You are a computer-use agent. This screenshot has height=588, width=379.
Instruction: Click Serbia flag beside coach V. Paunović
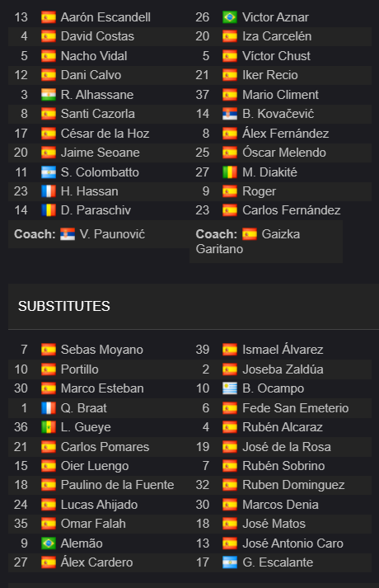(68, 234)
